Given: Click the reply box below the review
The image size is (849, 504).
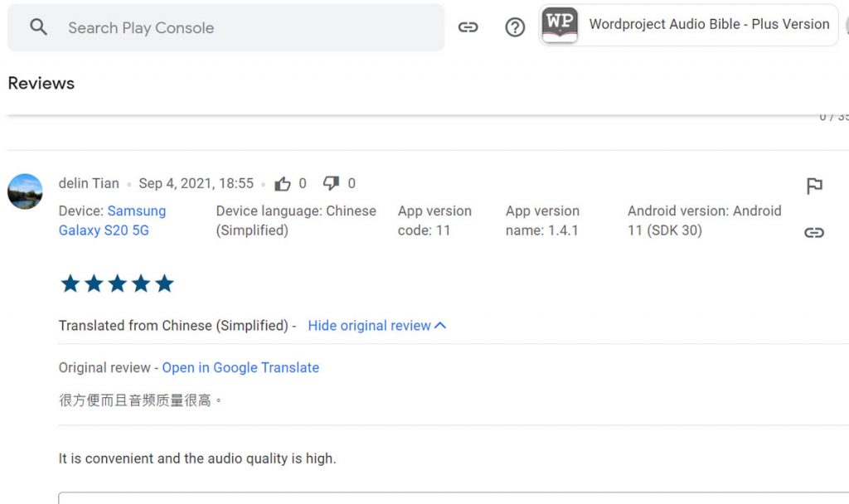Looking at the screenshot, I should (x=448, y=497).
